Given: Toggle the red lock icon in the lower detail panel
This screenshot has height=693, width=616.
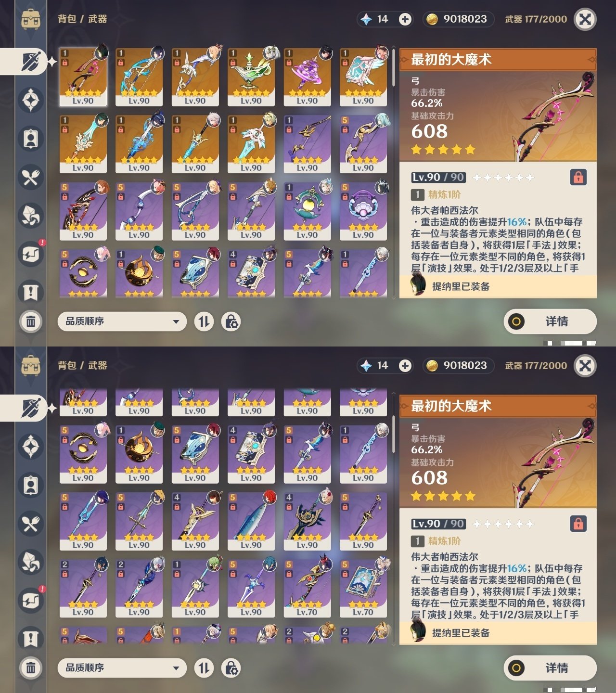Looking at the screenshot, I should click(578, 524).
